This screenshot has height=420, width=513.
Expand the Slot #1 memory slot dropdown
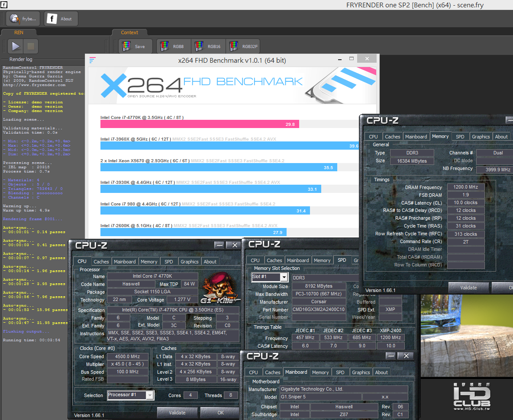[x=284, y=277]
